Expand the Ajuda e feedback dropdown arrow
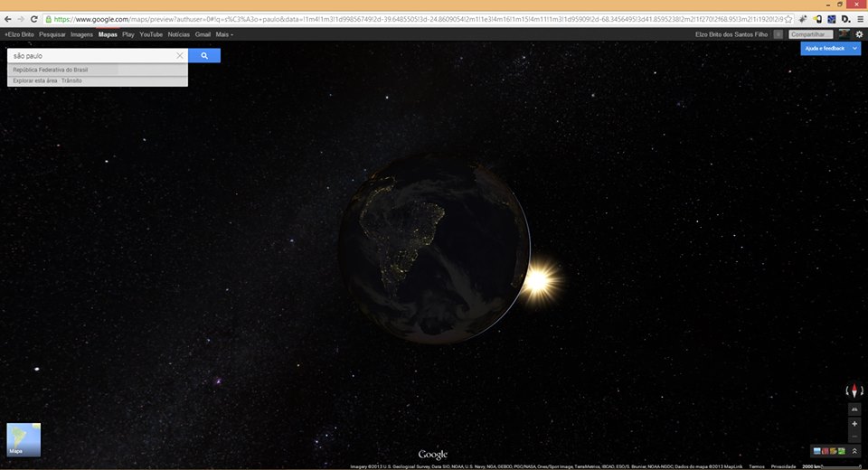Viewport: 868px width, 470px height. (855, 48)
